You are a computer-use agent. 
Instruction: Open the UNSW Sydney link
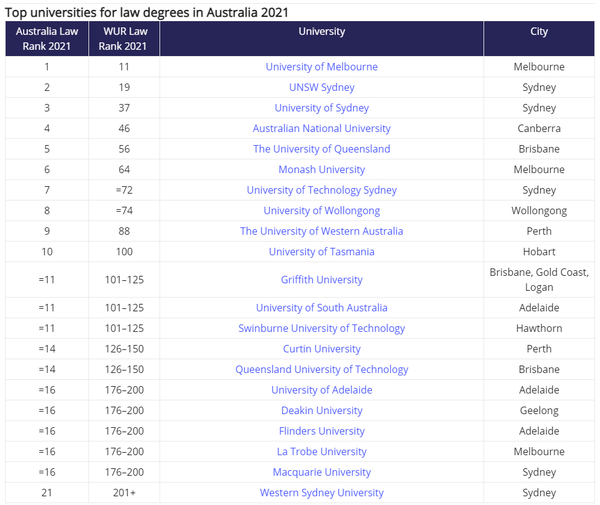(x=321, y=87)
